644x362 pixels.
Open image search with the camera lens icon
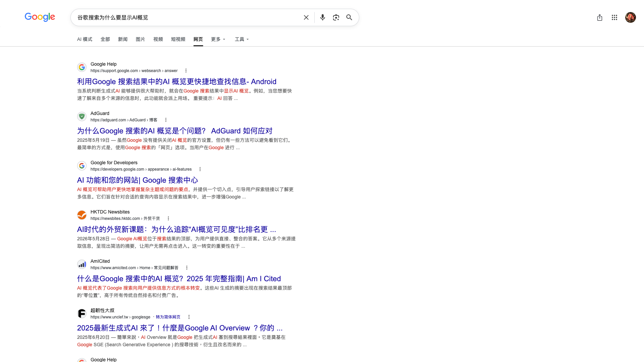coord(336,17)
